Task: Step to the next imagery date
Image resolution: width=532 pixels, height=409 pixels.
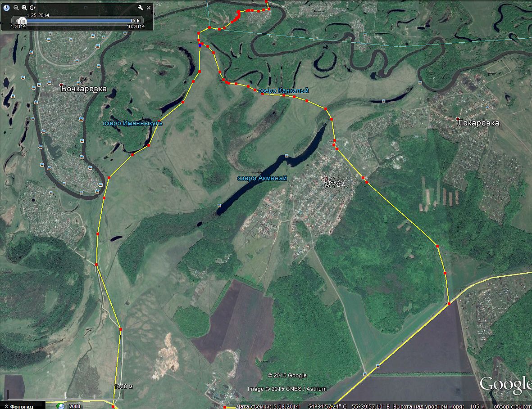Action: tap(138, 21)
